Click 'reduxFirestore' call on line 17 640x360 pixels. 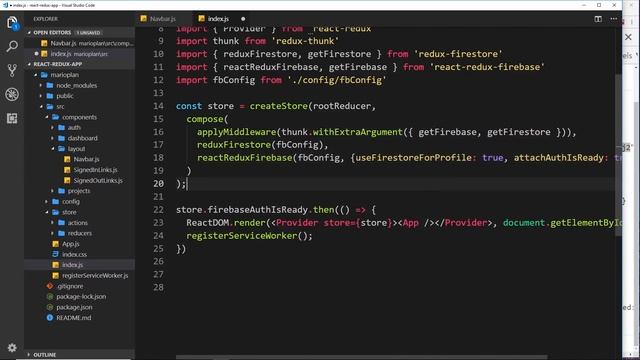(x=233, y=145)
